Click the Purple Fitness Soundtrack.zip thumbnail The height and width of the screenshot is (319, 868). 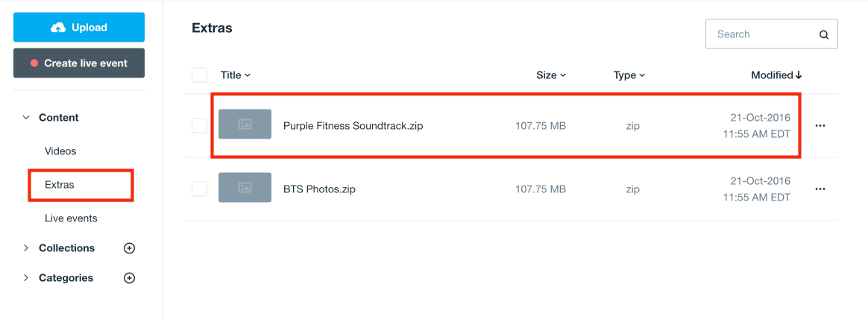[x=245, y=124]
